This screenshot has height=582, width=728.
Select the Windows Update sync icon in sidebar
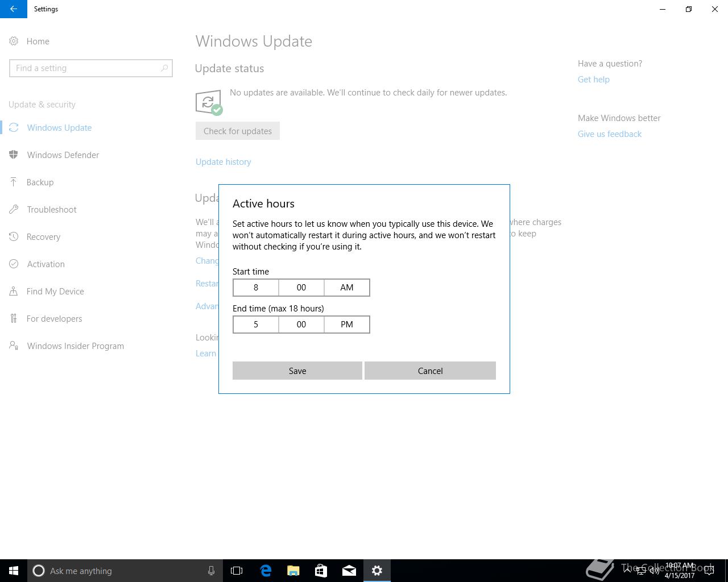coord(14,127)
